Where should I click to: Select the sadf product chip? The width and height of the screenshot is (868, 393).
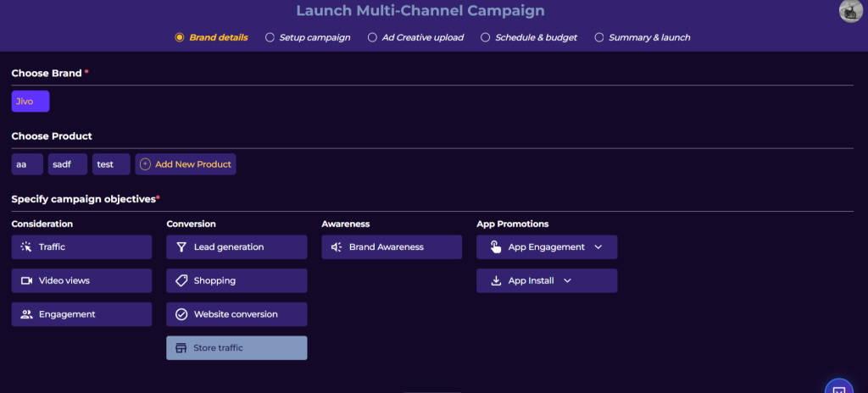pos(67,164)
